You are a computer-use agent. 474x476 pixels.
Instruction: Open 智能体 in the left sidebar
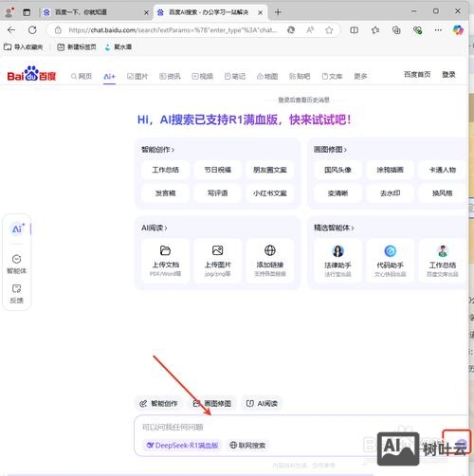tap(16, 265)
